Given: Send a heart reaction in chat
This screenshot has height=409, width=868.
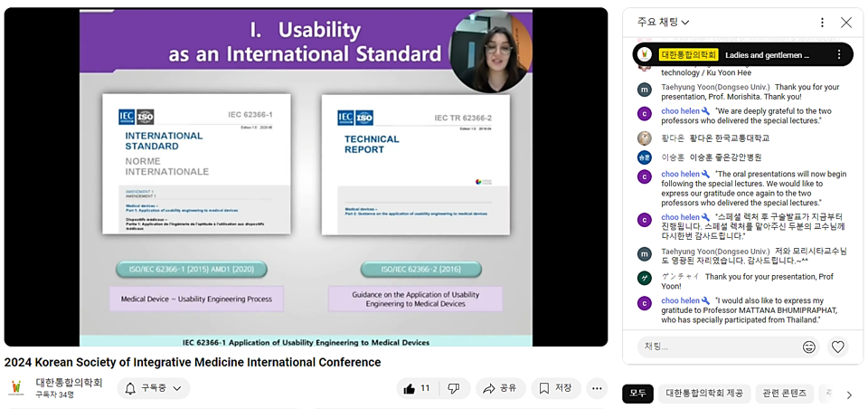Looking at the screenshot, I should tap(838, 347).
